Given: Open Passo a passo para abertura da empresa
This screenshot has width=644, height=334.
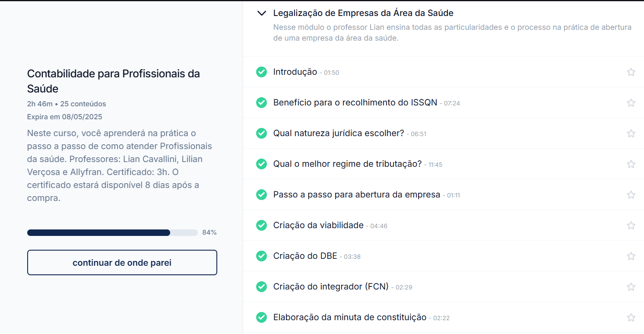Looking at the screenshot, I should [357, 194].
